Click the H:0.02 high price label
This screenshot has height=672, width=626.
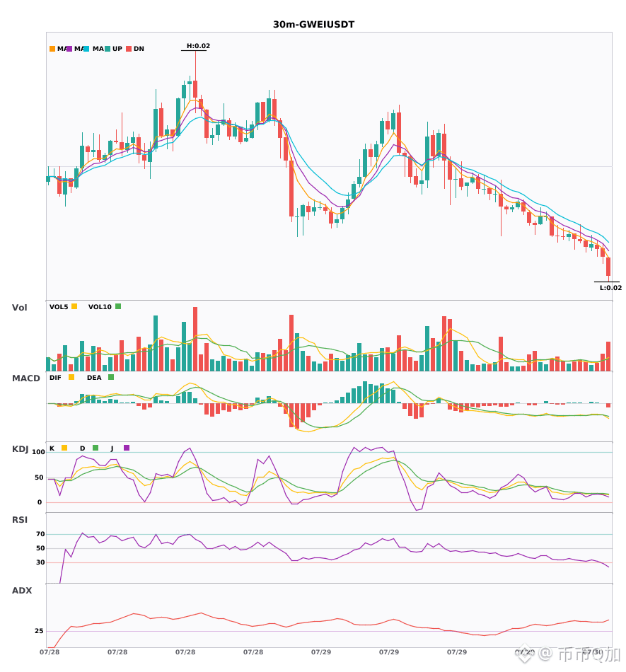198,46
